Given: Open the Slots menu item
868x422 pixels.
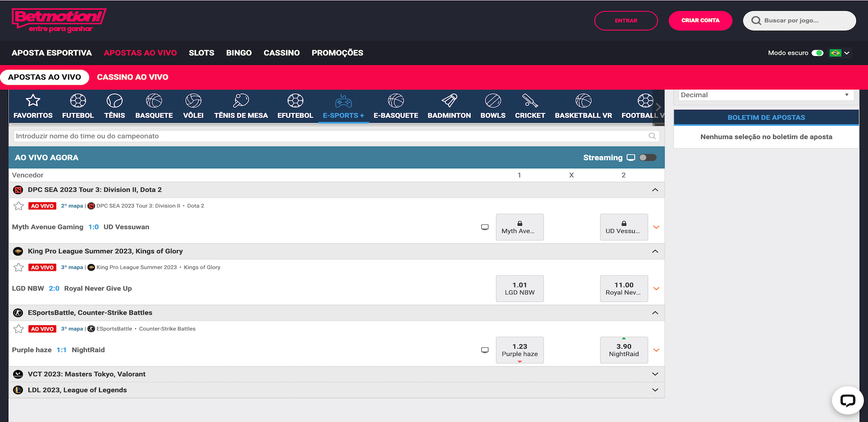Looking at the screenshot, I should click(201, 53).
